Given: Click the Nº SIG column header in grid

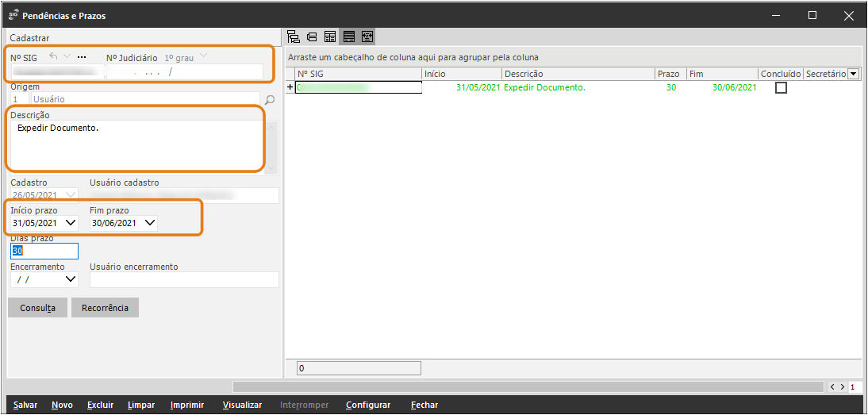Looking at the screenshot, I should (359, 74).
